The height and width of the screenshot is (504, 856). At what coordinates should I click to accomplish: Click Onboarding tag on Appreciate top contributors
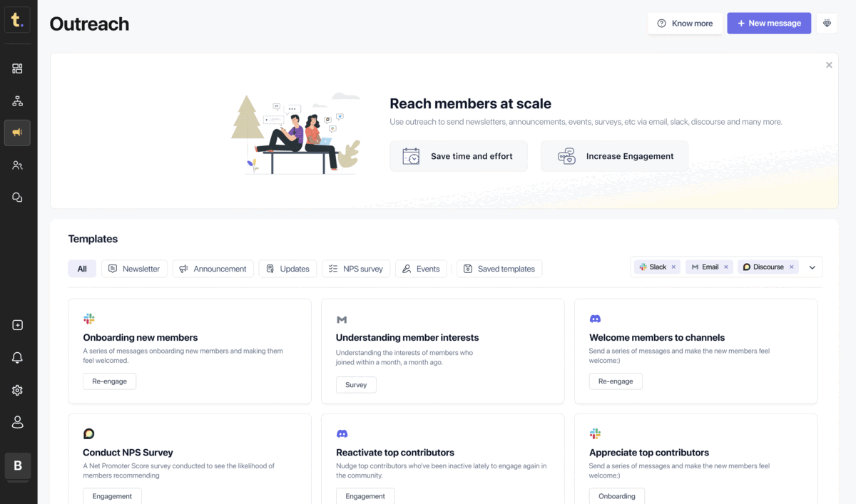617,496
